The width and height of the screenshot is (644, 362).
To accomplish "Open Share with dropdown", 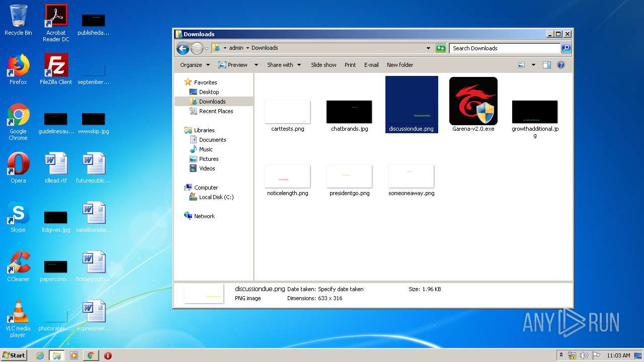I will click(284, 65).
